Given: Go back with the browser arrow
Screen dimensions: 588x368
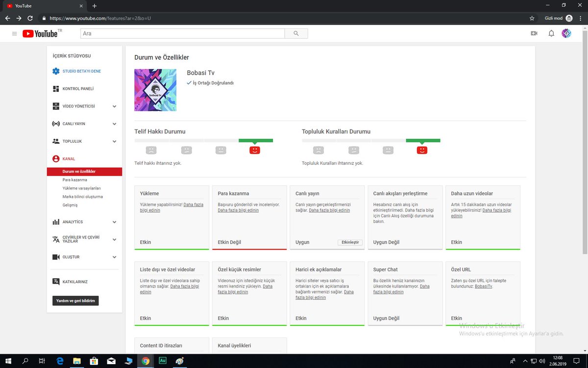Looking at the screenshot, I should (x=8, y=18).
